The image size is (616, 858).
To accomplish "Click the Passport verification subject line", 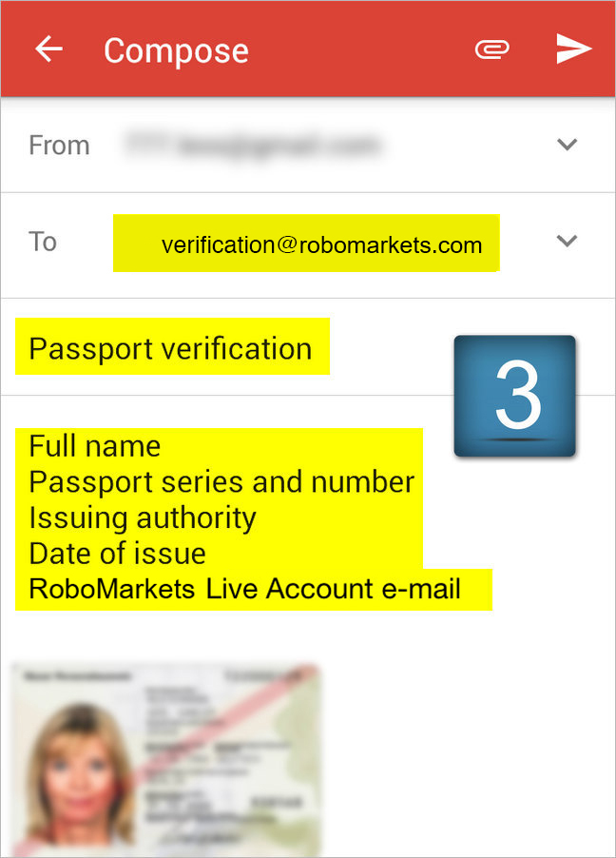I will 172,346.
